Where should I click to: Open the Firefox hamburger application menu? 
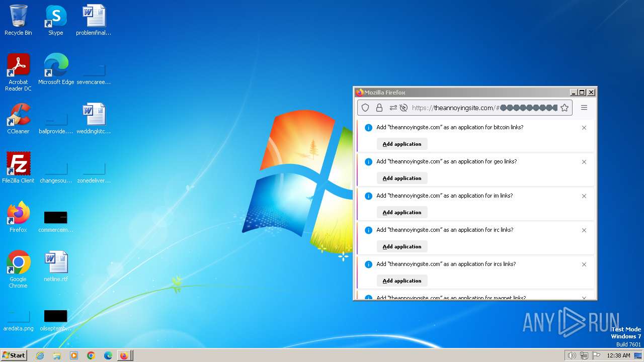584,108
